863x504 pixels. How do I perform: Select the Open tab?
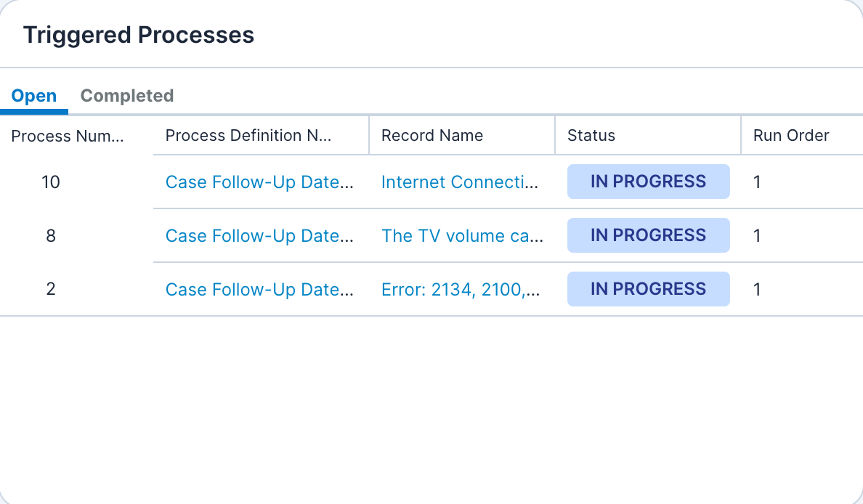point(34,95)
